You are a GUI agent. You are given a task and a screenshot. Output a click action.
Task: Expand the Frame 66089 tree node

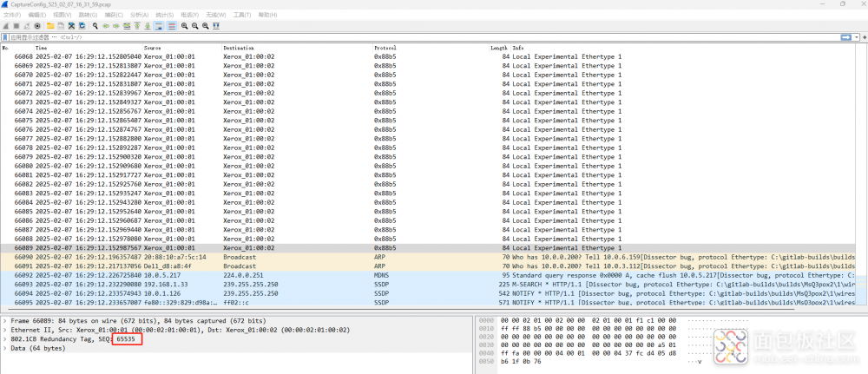5,321
